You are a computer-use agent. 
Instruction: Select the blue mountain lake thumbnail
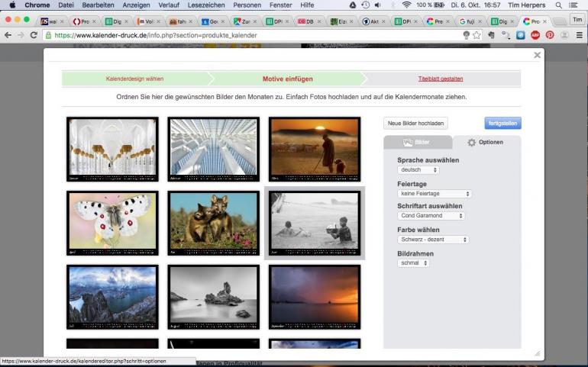click(112, 297)
